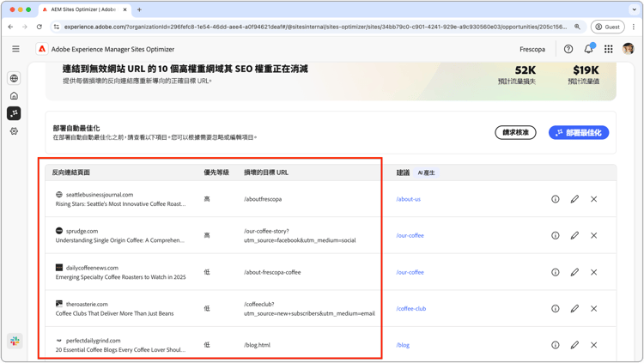Dismiss the seattlebusinessjournal.com row

coord(594,199)
